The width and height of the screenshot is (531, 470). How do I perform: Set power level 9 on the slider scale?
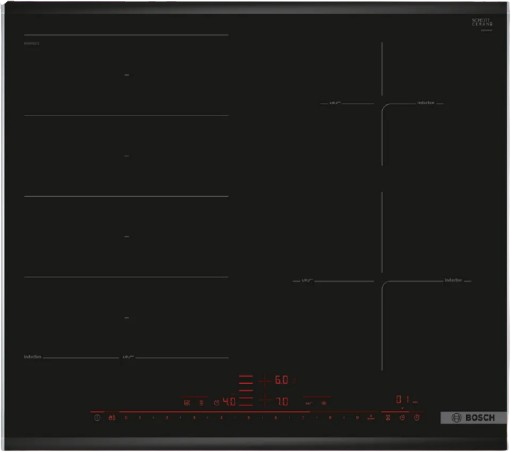coord(357,418)
